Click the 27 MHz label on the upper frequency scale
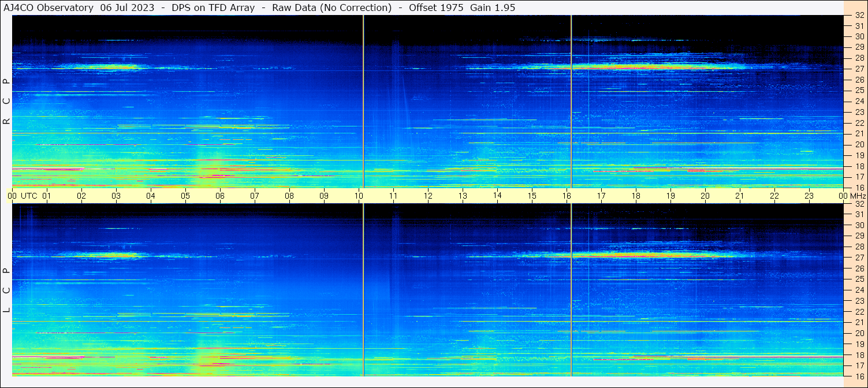This screenshot has width=868, height=388. pyautogui.click(x=859, y=69)
